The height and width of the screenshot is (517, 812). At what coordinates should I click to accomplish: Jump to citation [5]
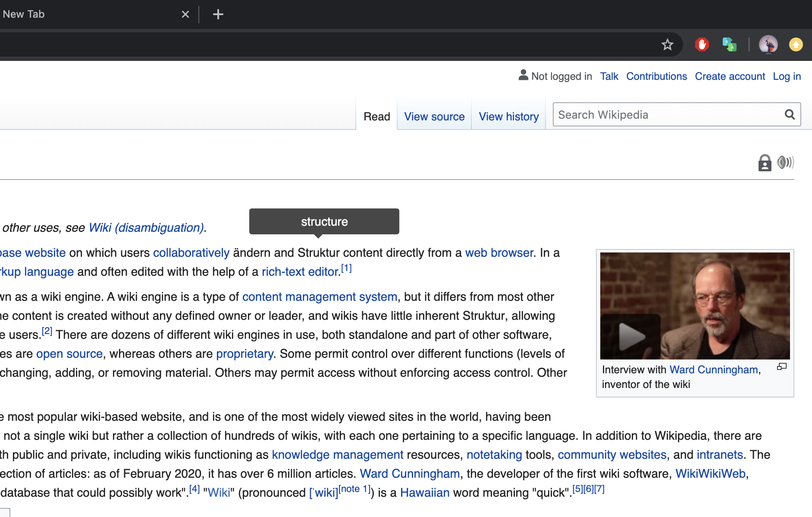[578, 489]
